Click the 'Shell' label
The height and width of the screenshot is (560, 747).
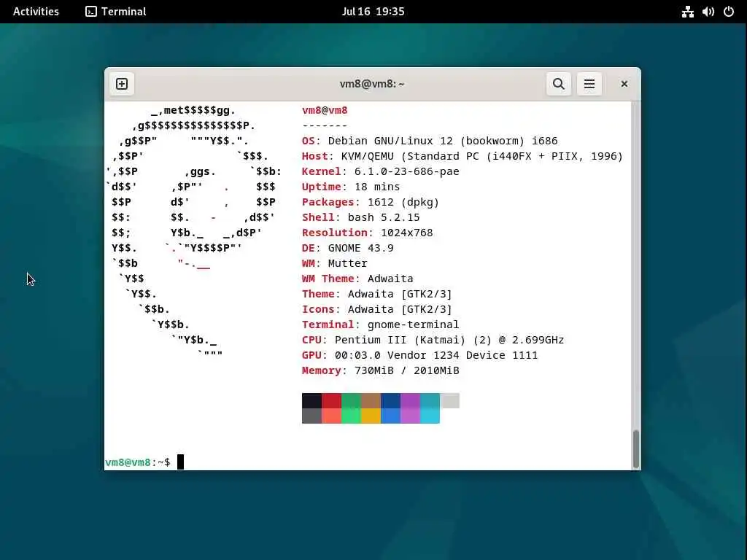click(318, 217)
